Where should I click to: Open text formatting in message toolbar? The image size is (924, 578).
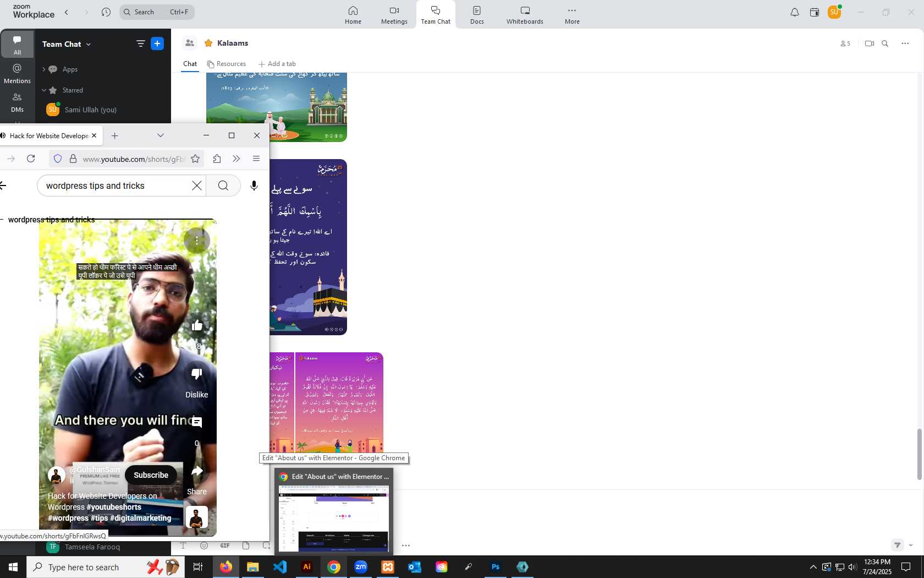(x=183, y=546)
